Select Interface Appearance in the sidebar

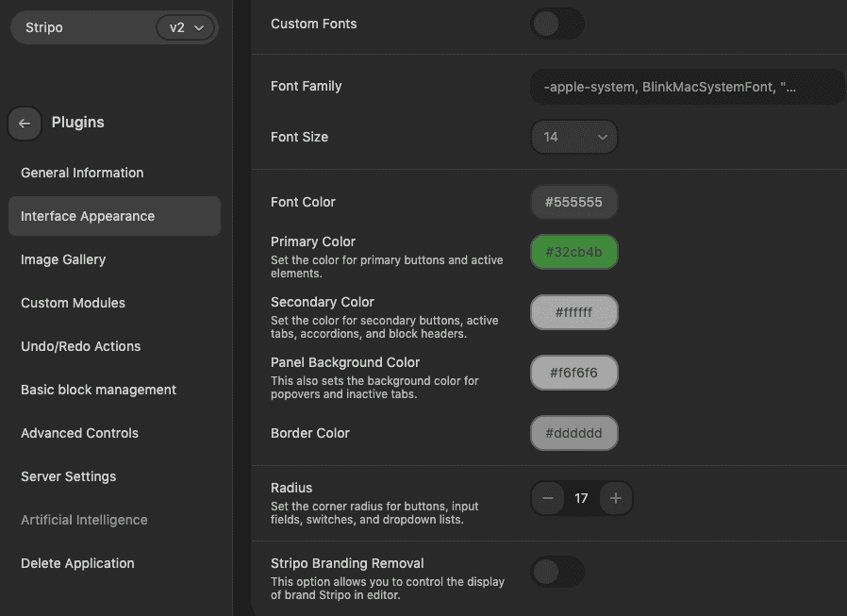point(87,216)
